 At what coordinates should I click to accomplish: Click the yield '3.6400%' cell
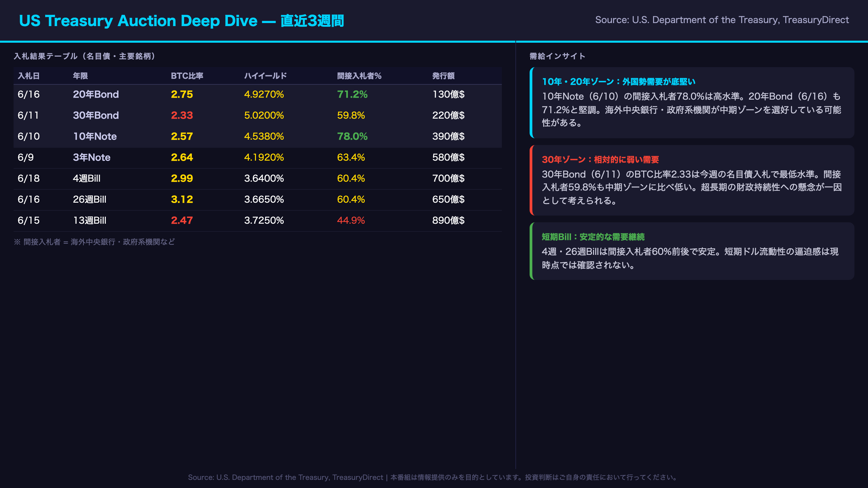pyautogui.click(x=264, y=178)
